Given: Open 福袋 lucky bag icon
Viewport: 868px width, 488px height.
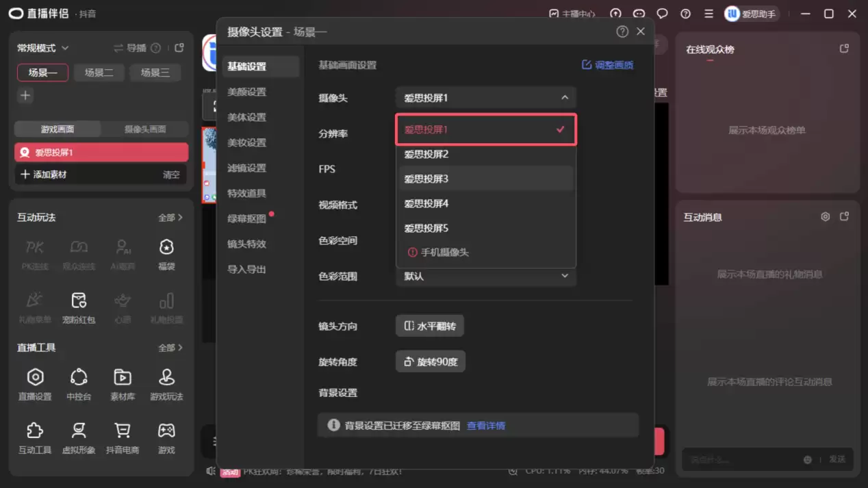Looking at the screenshot, I should tap(166, 253).
